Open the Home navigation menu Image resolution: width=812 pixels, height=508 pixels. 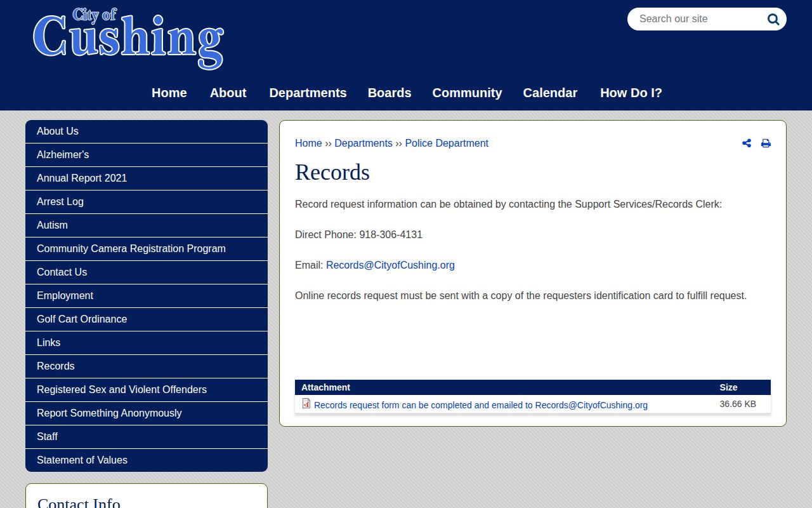[169, 93]
